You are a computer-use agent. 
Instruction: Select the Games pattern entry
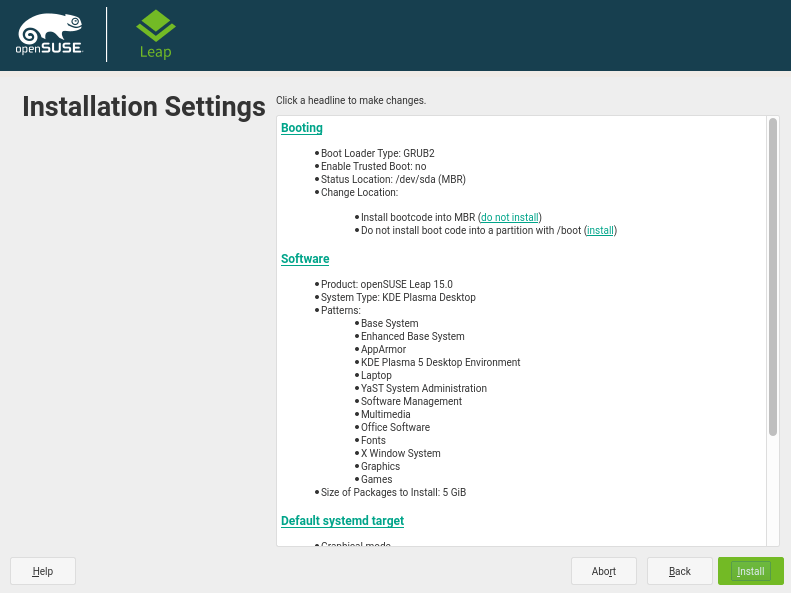pos(376,479)
